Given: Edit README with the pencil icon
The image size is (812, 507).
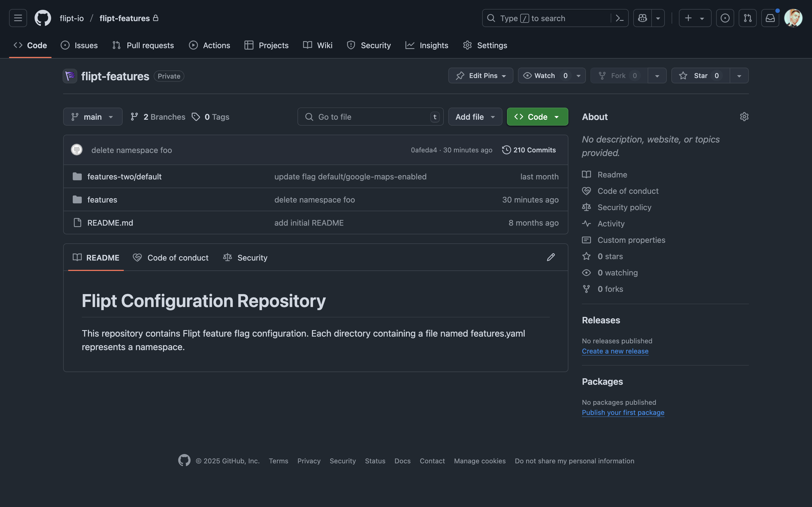Looking at the screenshot, I should tap(551, 257).
